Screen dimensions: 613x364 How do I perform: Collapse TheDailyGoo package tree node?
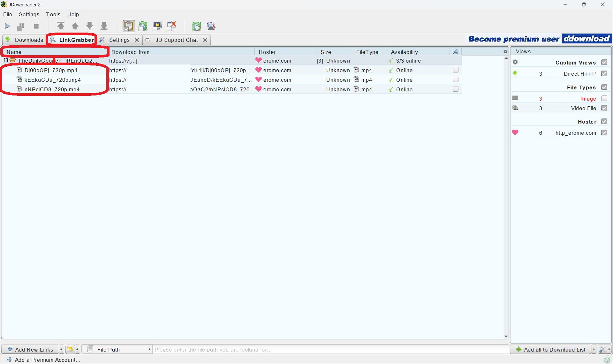point(6,60)
